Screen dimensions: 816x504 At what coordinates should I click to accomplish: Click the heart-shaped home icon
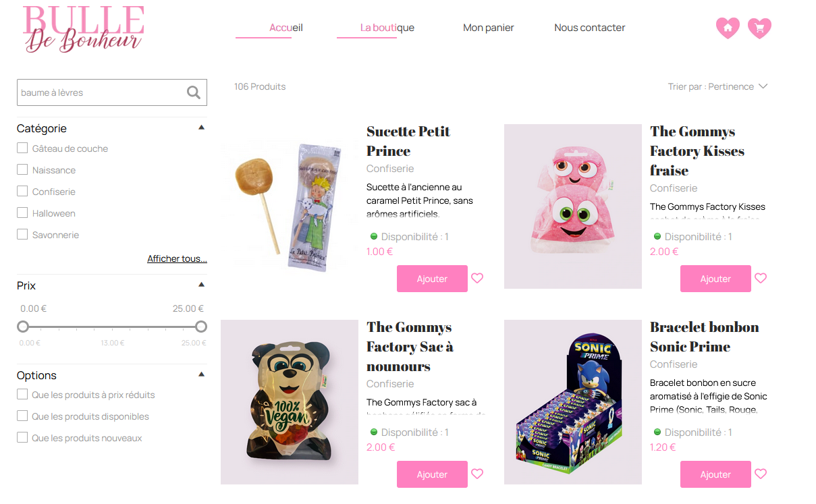[x=728, y=28]
